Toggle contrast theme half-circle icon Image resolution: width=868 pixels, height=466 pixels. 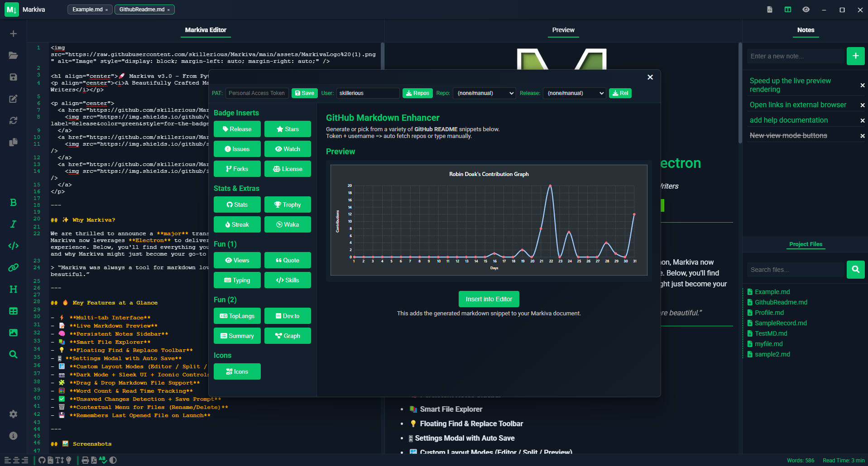[113, 460]
